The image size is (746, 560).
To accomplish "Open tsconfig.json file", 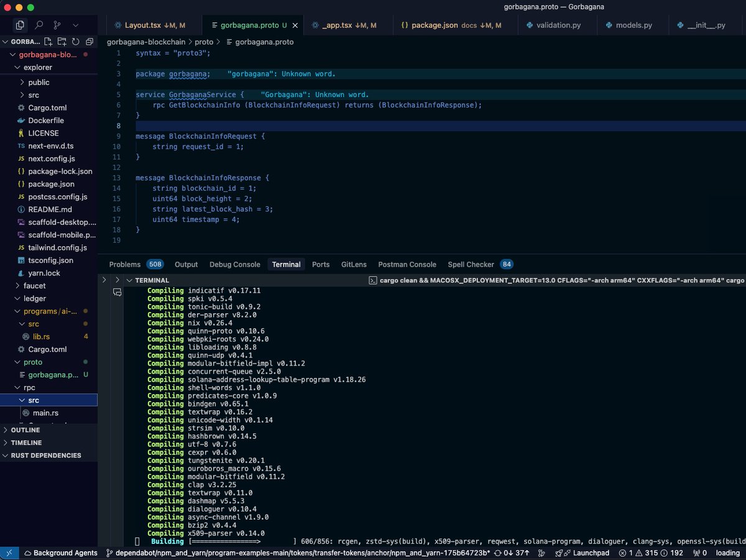I will (x=50, y=260).
